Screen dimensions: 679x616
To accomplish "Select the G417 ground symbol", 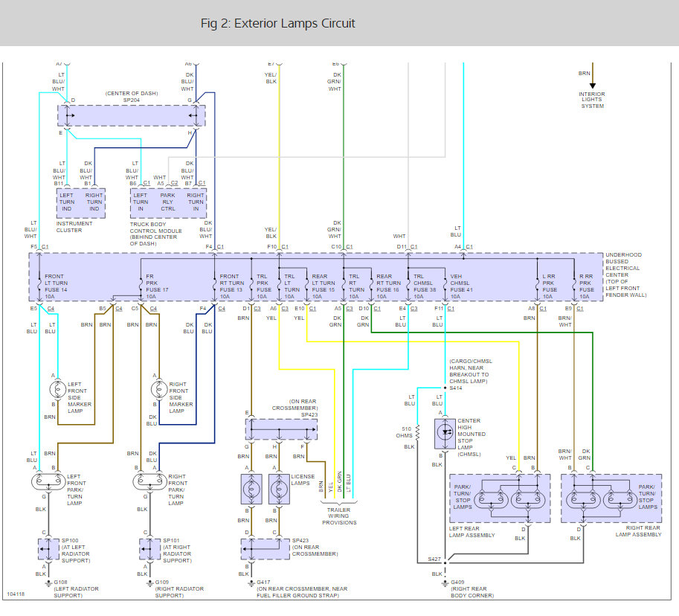I will [x=251, y=584].
